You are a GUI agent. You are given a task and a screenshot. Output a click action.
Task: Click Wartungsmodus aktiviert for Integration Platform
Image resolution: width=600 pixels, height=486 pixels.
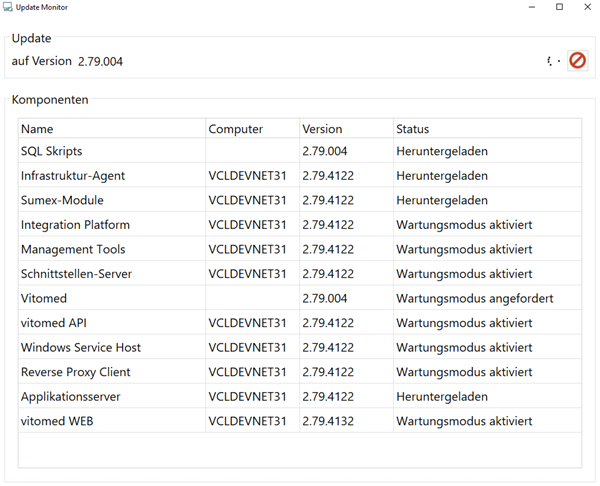464,225
